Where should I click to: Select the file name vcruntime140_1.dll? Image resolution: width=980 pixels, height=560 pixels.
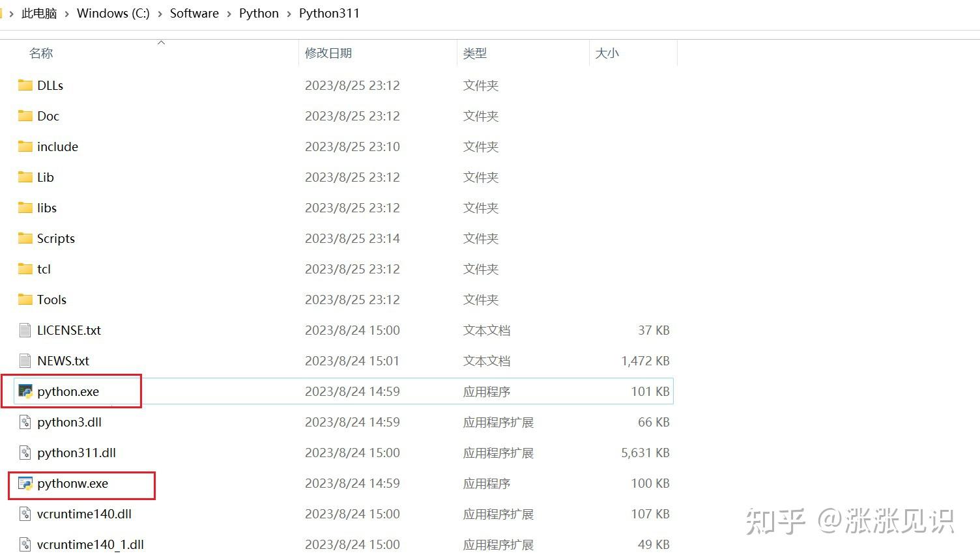point(91,544)
